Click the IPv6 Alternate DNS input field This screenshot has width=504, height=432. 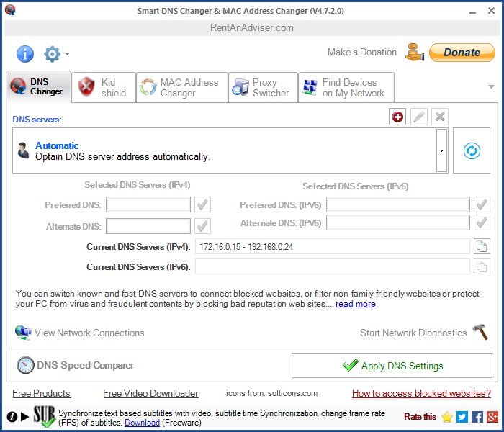[398, 222]
